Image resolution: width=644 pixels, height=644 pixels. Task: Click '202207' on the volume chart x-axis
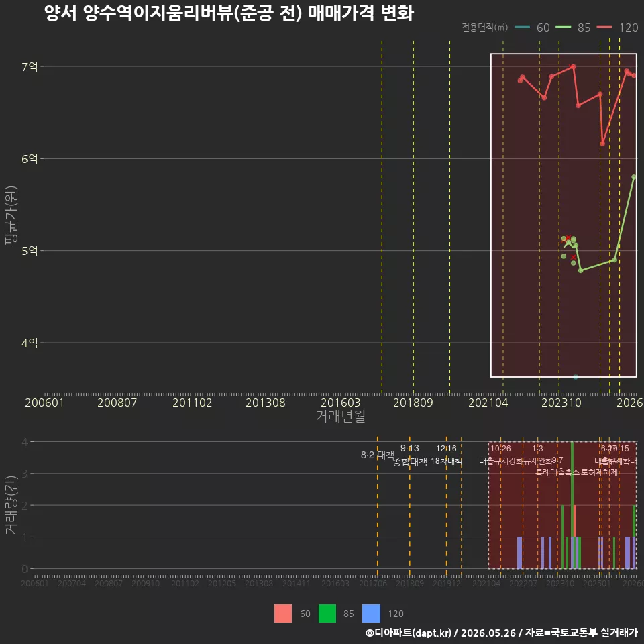tap(523, 583)
